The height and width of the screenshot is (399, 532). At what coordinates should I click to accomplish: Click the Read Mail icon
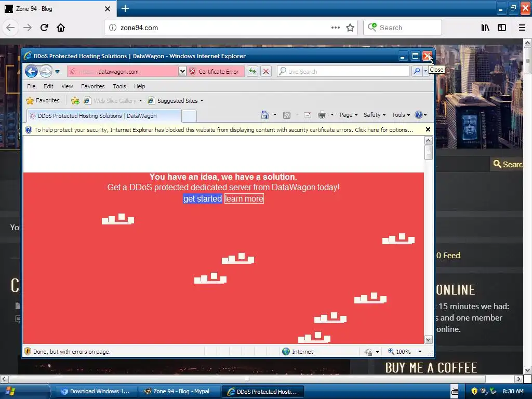(x=308, y=115)
